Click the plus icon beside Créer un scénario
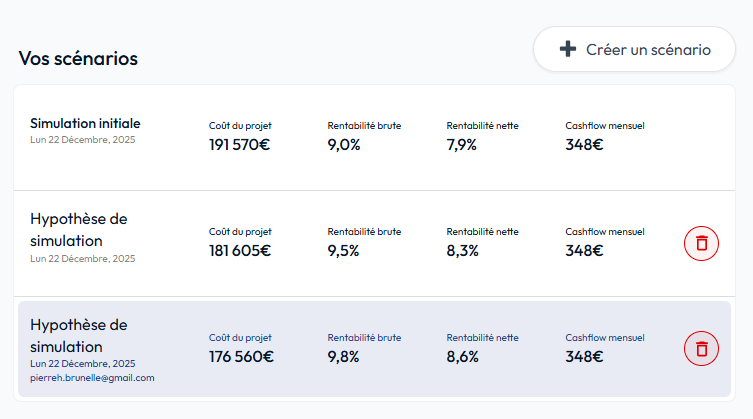 click(x=568, y=49)
